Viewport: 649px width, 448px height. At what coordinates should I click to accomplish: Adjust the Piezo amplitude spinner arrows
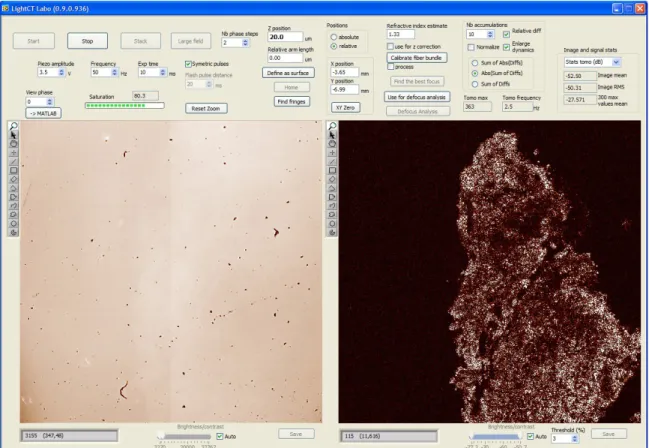coord(62,72)
